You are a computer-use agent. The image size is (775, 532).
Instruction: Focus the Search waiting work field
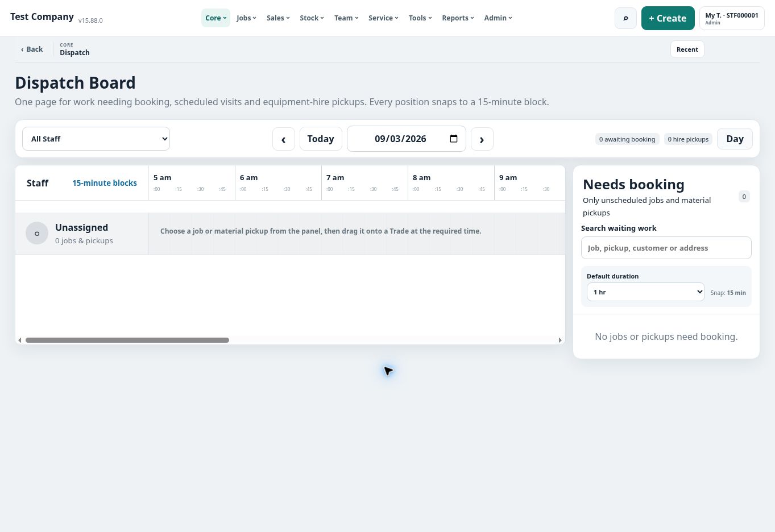(666, 248)
